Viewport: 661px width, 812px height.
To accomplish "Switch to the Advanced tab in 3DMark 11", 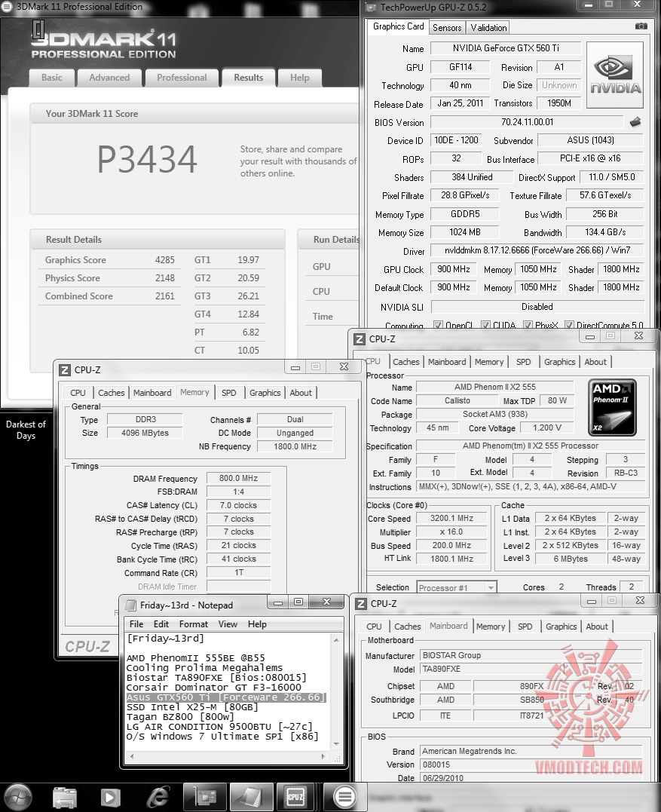I will pos(109,78).
